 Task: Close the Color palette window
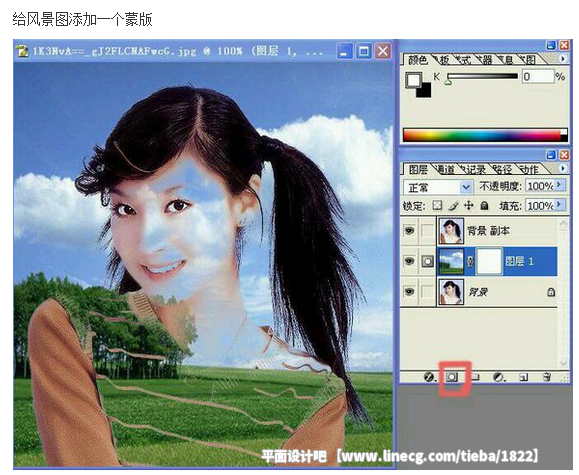pos(563,45)
